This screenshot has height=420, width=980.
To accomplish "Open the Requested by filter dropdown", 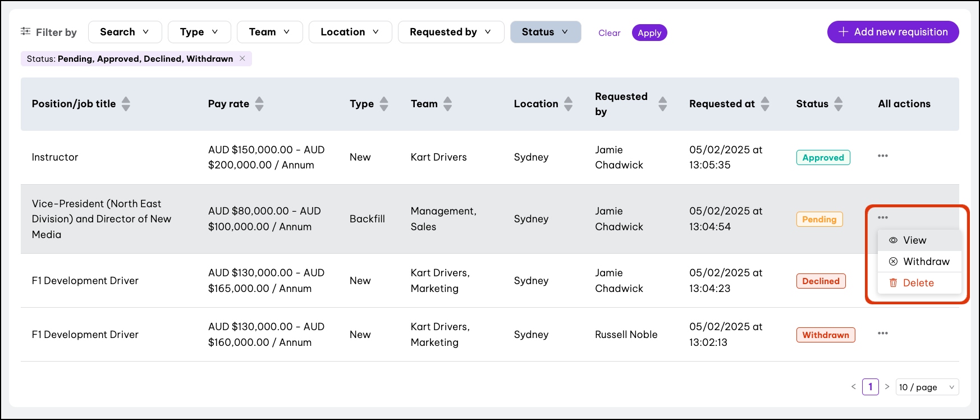I will click(x=450, y=32).
